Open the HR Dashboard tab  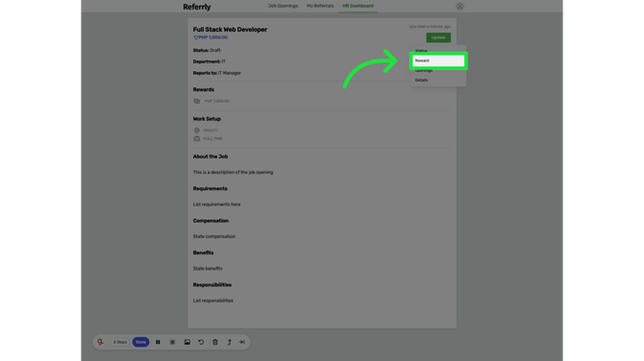point(359,6)
